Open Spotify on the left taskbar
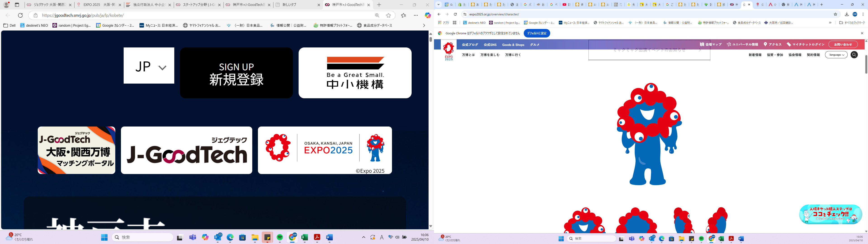 [x=280, y=238]
